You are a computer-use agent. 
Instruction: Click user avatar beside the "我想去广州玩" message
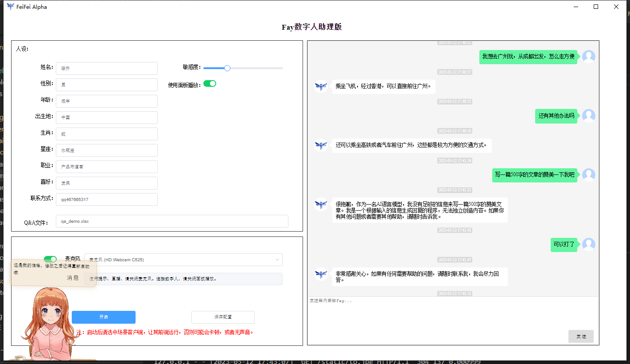tap(588, 57)
